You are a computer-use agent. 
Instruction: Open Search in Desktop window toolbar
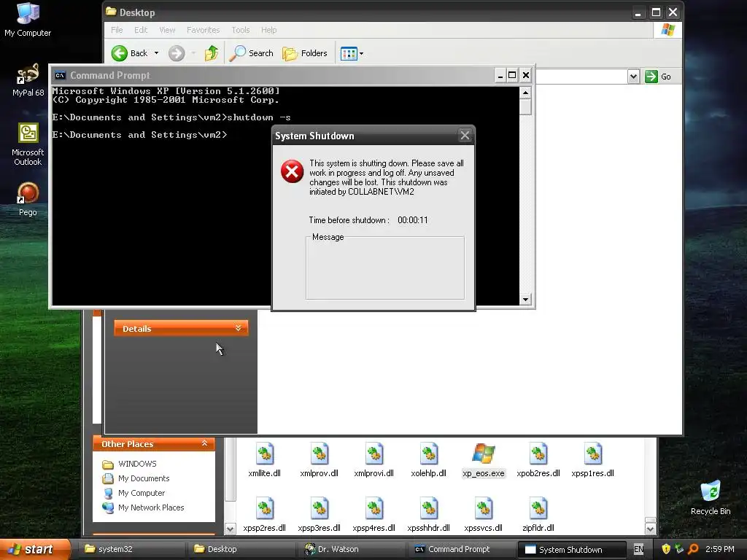pos(251,53)
